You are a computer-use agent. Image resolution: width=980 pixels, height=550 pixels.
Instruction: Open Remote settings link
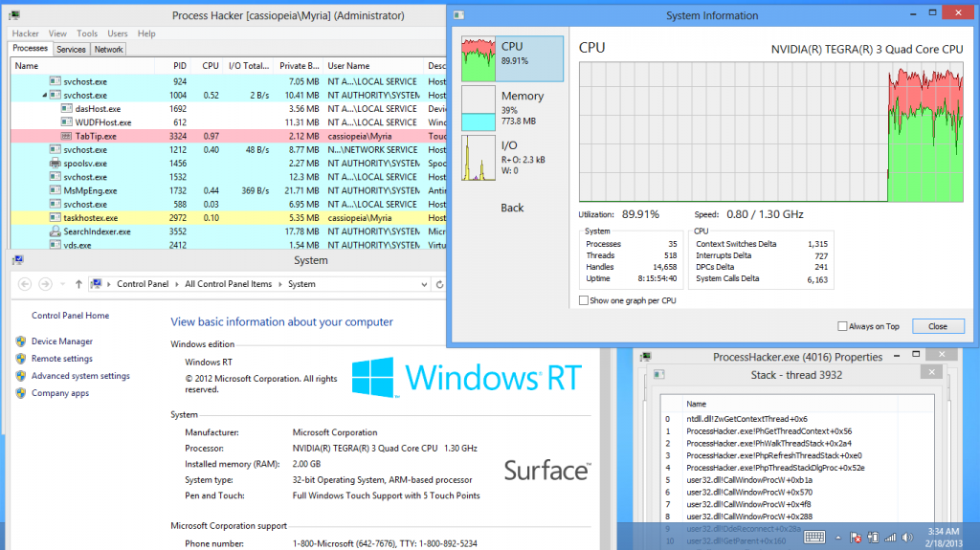(62, 359)
